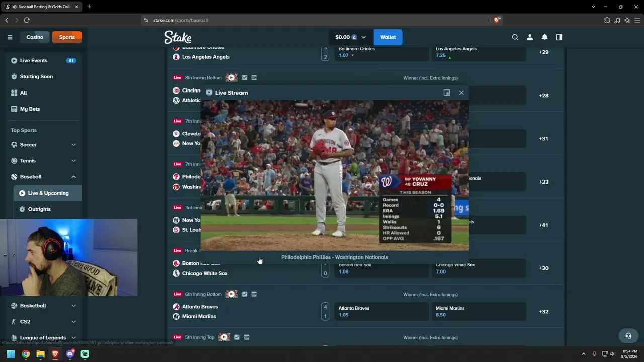Open the Brave media music note icon
This screenshot has height=362, width=644.
click(x=617, y=20)
